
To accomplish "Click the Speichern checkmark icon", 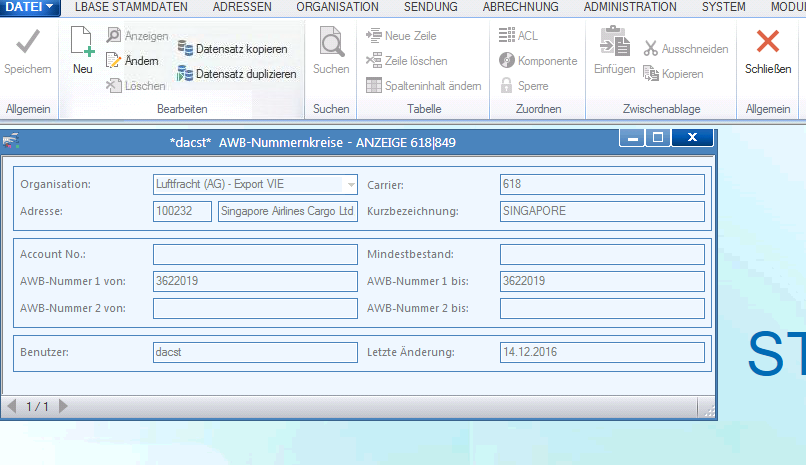I will point(28,42).
